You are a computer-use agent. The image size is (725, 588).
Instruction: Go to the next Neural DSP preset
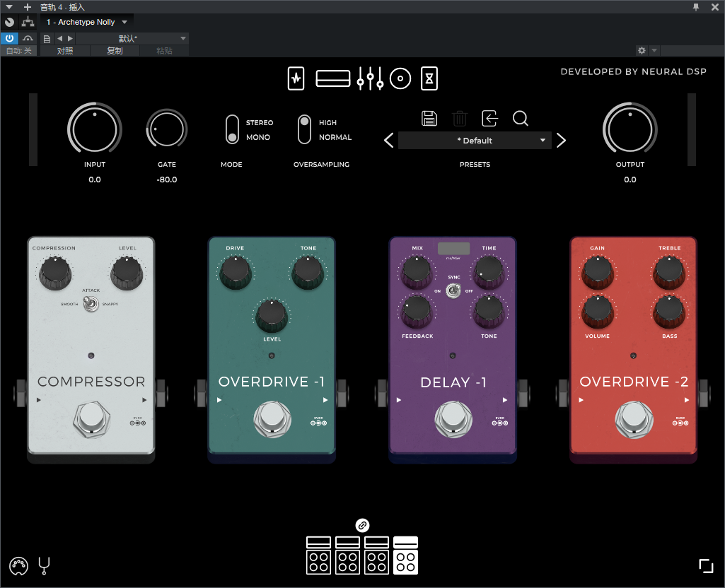pyautogui.click(x=561, y=141)
